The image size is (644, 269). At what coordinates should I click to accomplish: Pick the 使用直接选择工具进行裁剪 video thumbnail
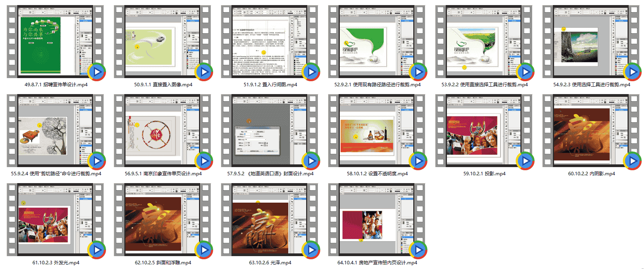[x=484, y=42]
